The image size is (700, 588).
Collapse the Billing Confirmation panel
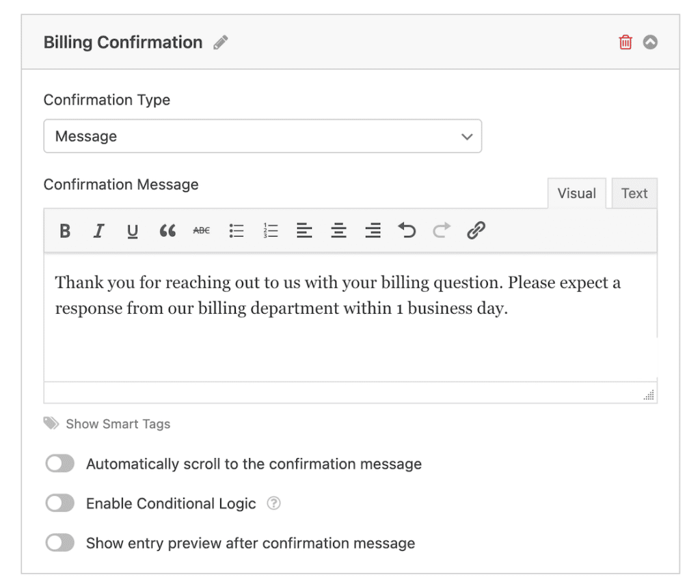pos(650,42)
